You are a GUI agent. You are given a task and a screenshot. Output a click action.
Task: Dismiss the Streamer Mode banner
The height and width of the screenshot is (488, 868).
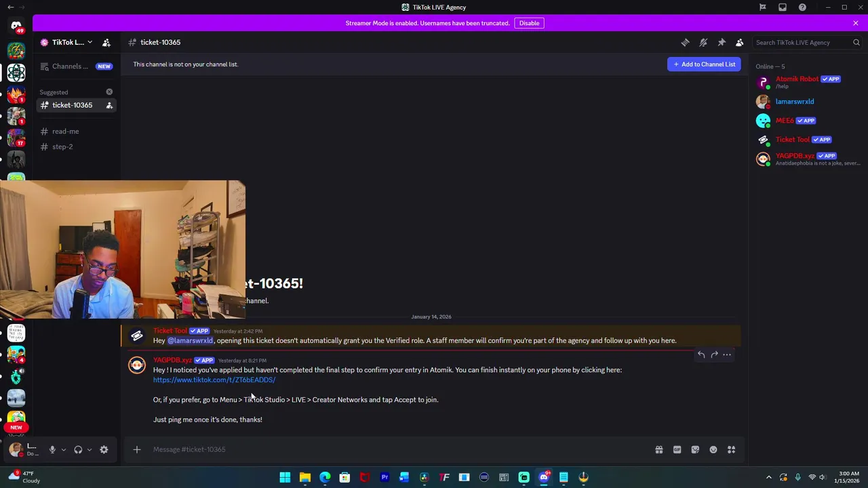856,23
